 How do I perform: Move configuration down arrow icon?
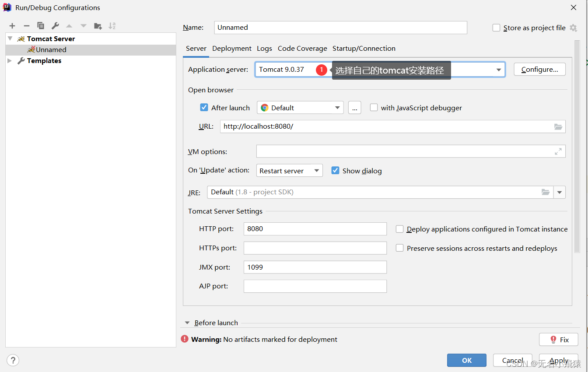coord(84,26)
